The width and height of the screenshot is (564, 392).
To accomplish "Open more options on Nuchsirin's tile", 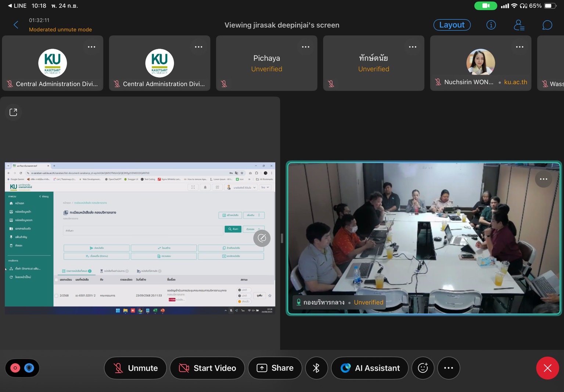I will pyautogui.click(x=519, y=47).
